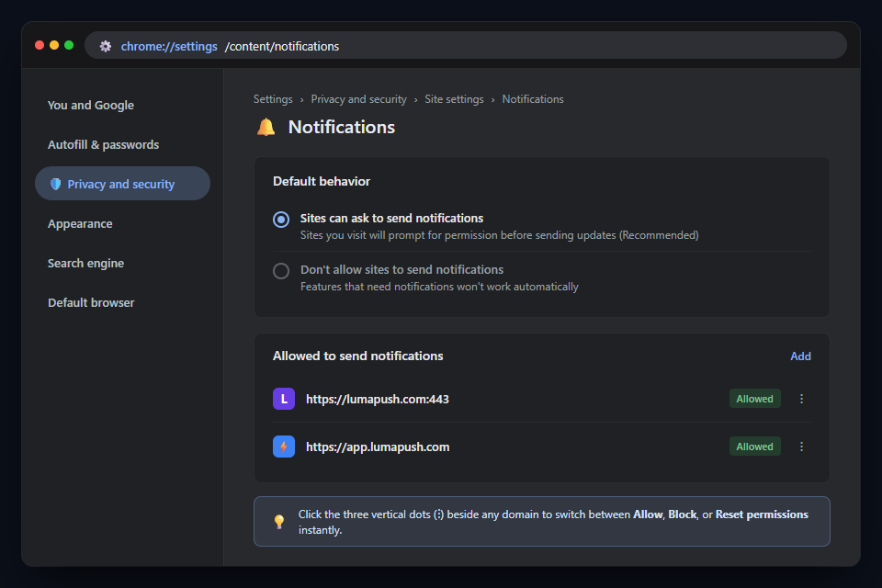Click 'Sites you visit will prompt' description
Image resolution: width=882 pixels, height=588 pixels.
(500, 235)
